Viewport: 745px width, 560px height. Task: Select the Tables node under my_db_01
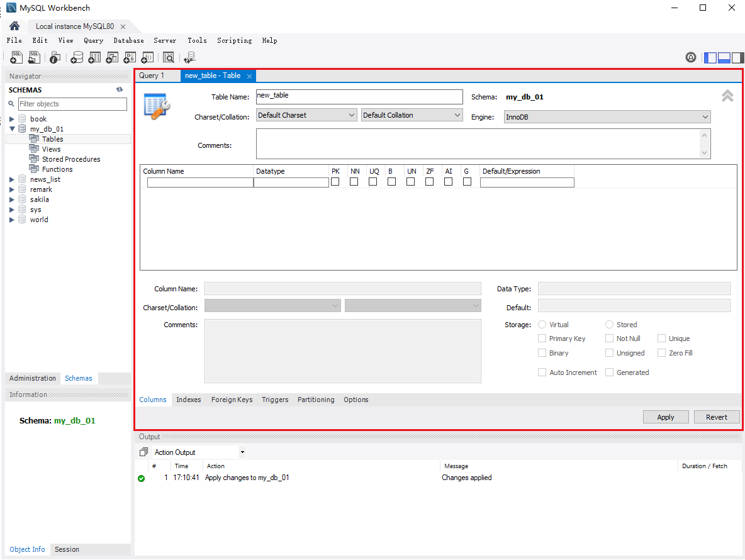click(52, 139)
